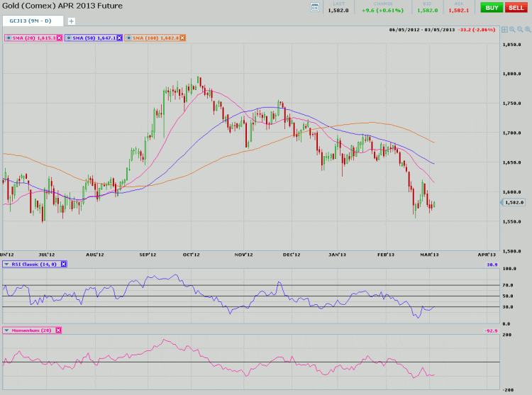Viewport: 532px width, 395px height.
Task: Open SMA (50) indicator label settings
Action: pyautogui.click(x=94, y=38)
